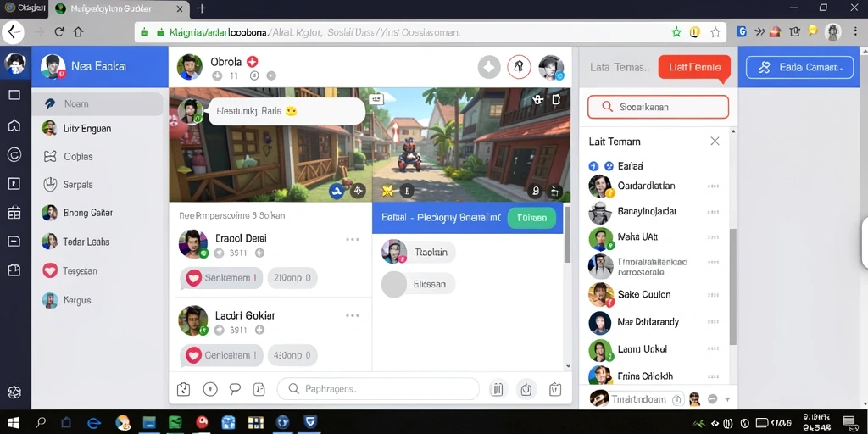Screen dimensions: 868x434
Task: Open the Settings gear in left rail
Action: pos(14,392)
